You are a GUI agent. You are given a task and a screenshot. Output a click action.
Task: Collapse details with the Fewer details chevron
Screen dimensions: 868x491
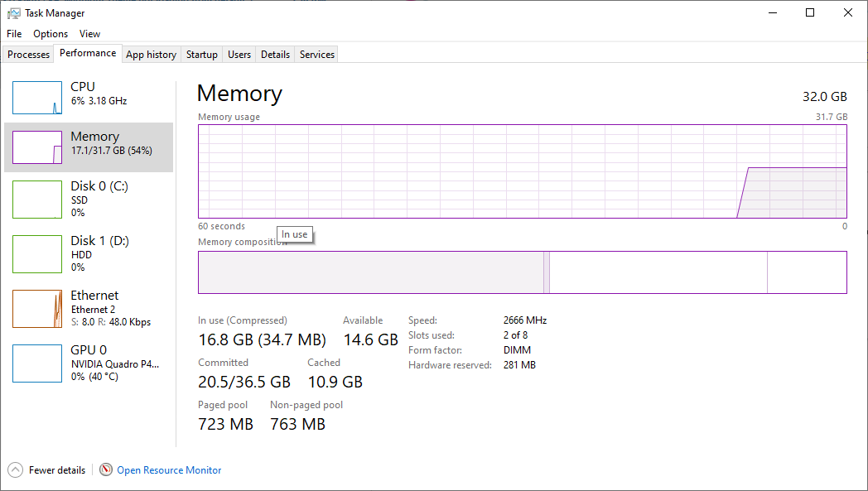coord(14,469)
